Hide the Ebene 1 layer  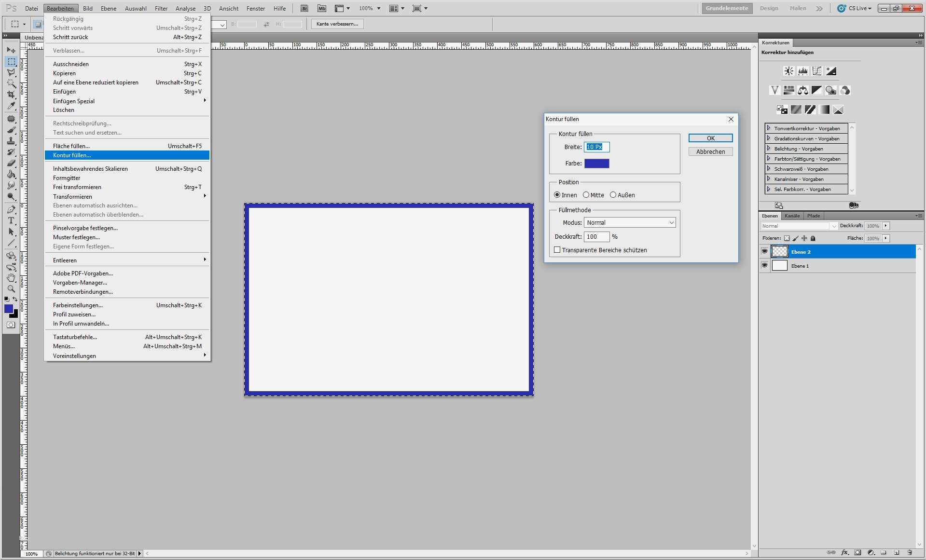764,265
